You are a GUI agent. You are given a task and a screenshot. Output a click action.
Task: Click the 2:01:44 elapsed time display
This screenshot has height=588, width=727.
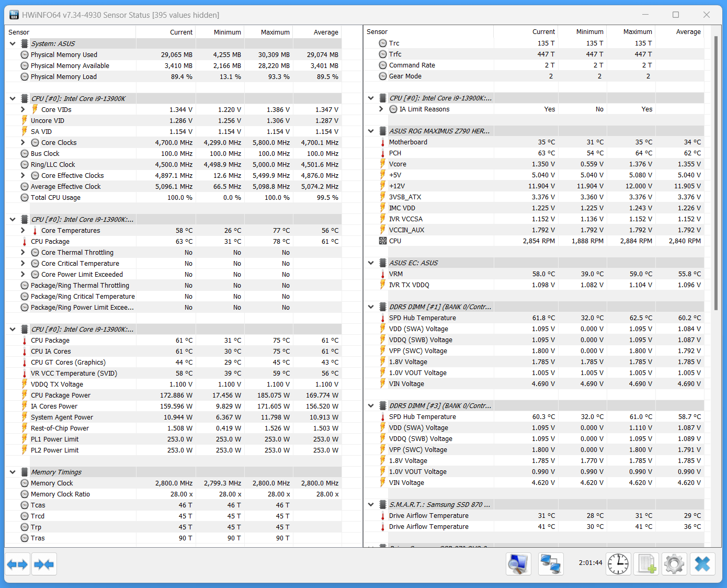590,563
